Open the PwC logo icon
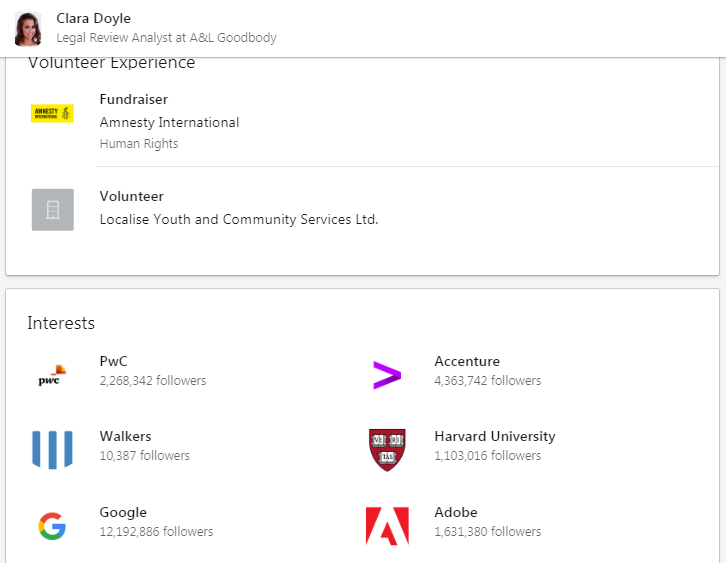This screenshot has width=726, height=563. pos(52,375)
